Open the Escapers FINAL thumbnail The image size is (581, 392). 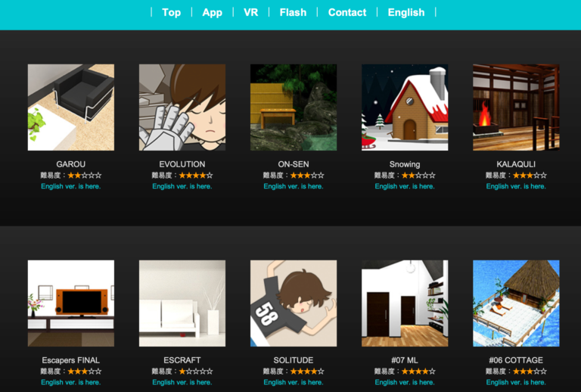coord(71,303)
